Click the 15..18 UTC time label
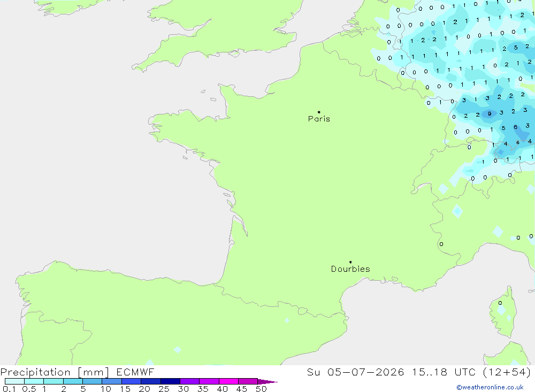 click(444, 372)
